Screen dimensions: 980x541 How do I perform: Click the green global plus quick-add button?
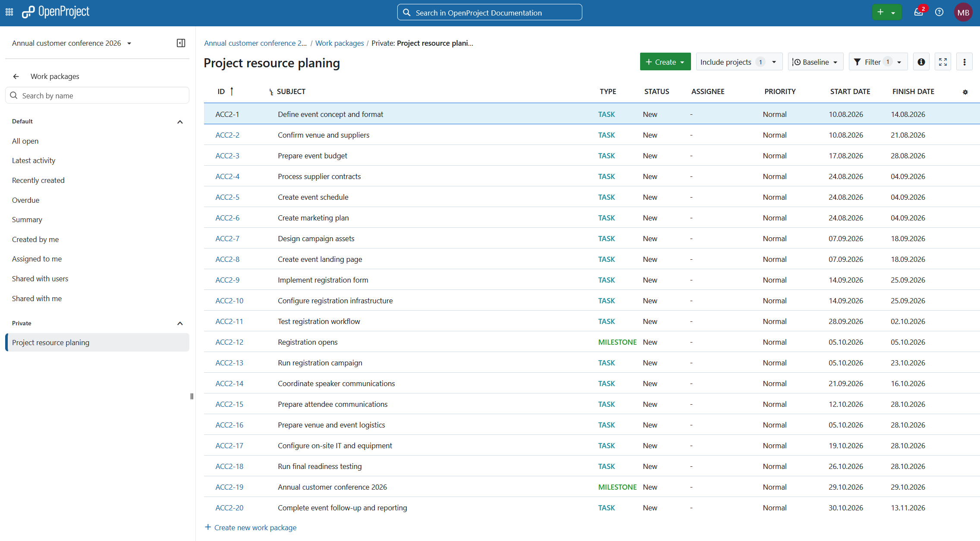(880, 12)
